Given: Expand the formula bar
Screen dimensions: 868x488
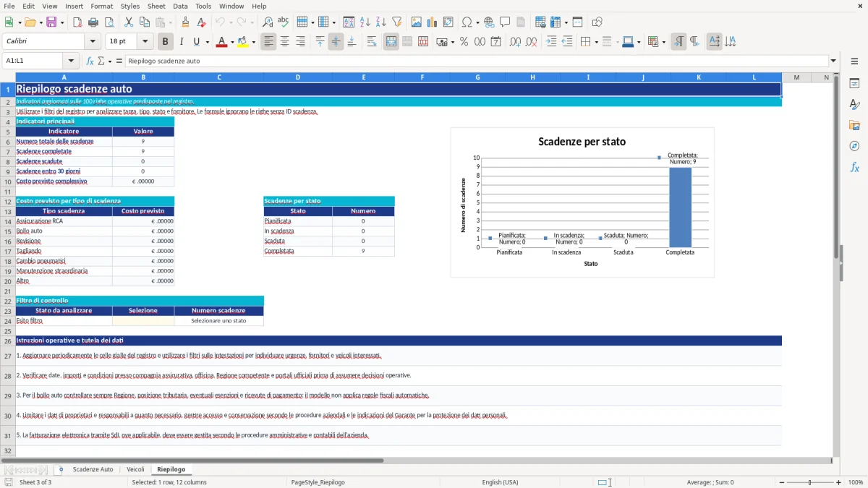Looking at the screenshot, I should pyautogui.click(x=833, y=61).
